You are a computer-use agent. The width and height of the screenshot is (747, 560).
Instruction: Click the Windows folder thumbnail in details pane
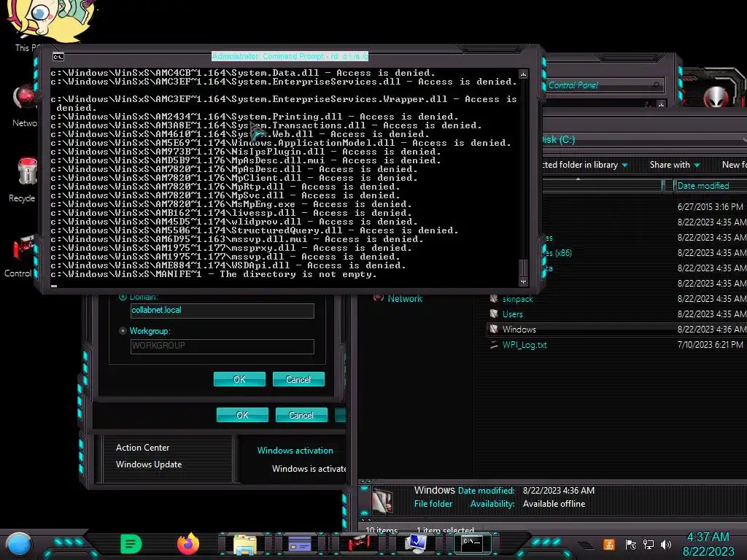point(382,500)
